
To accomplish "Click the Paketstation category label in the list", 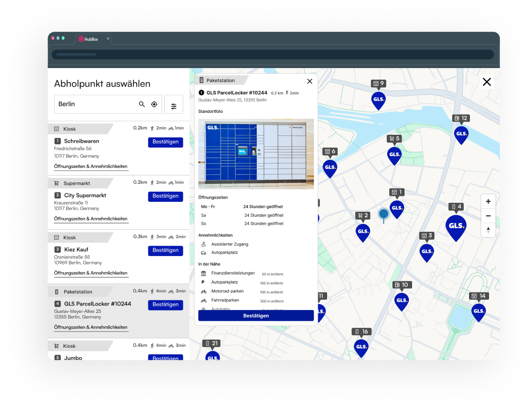I will 78,292.
